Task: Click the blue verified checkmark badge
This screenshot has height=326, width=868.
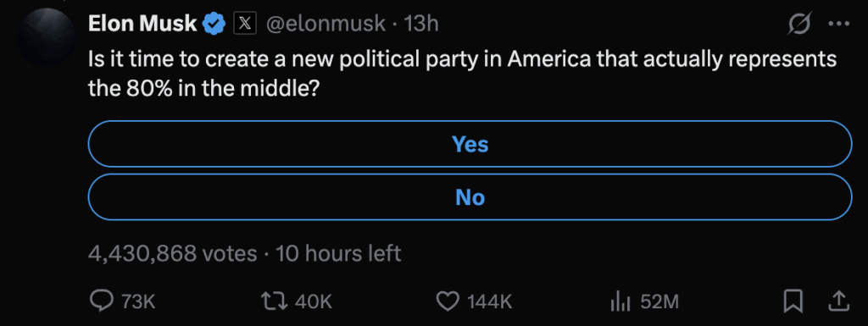Action: (x=214, y=23)
